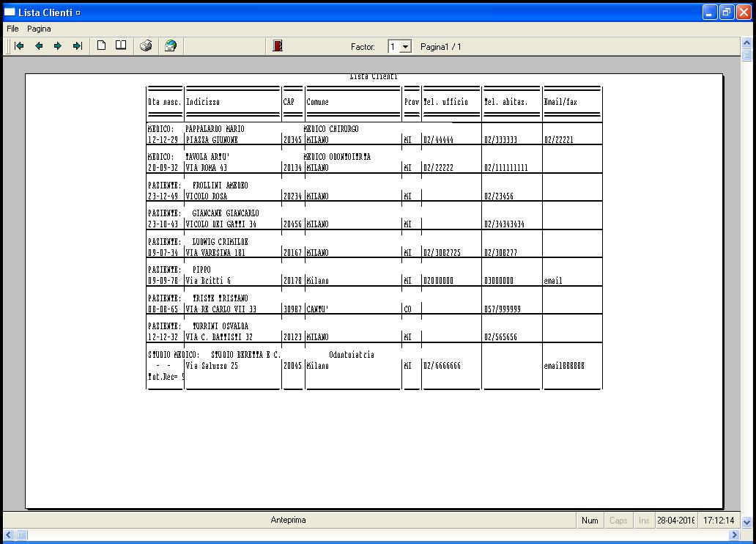The height and width of the screenshot is (544, 756).
Task: Click the TAVOLA ARTU' entry
Action: point(207,157)
